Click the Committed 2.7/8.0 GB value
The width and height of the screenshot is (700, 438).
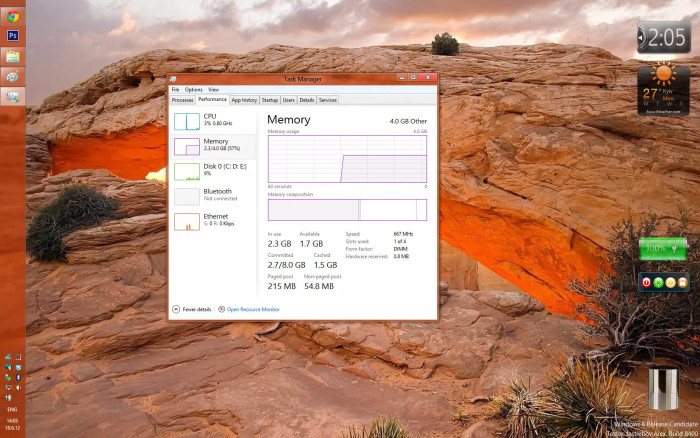pyautogui.click(x=287, y=265)
